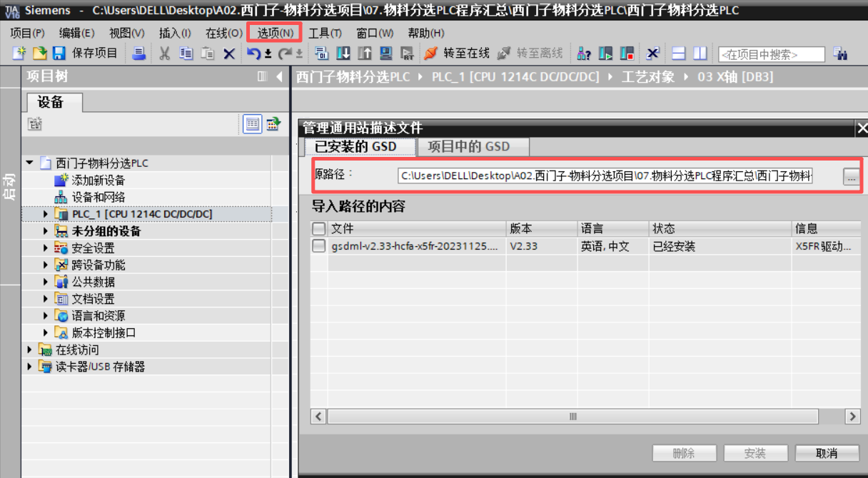Expand the 安全设置 node

[46, 248]
